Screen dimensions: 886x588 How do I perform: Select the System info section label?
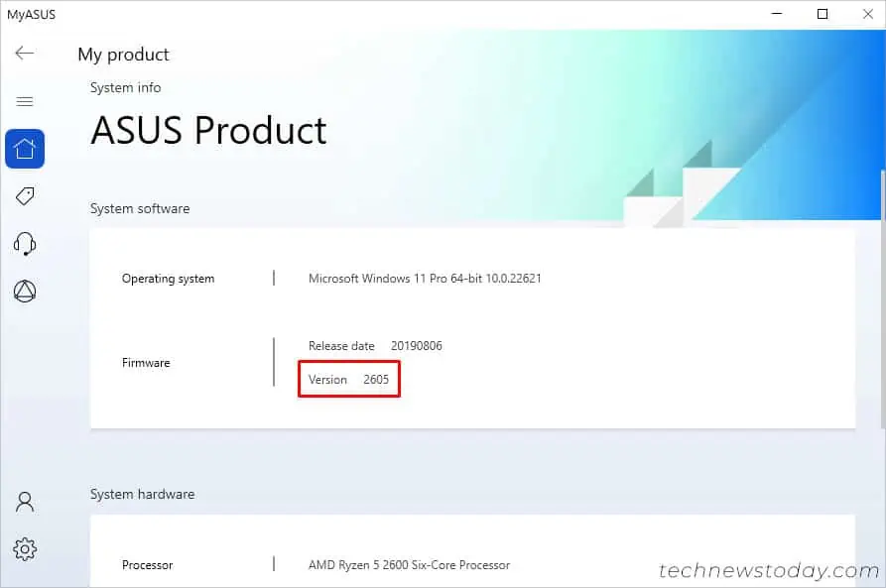125,87
